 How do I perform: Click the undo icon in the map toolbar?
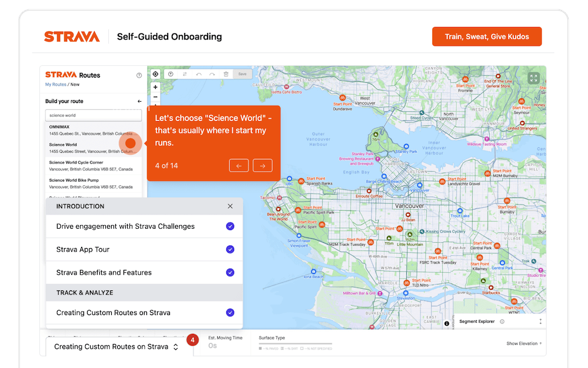click(198, 73)
